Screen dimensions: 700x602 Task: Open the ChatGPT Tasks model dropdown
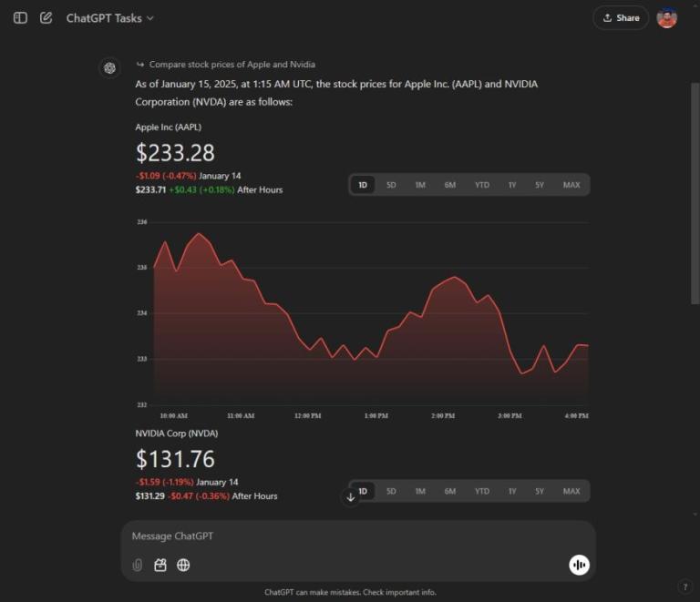point(109,18)
